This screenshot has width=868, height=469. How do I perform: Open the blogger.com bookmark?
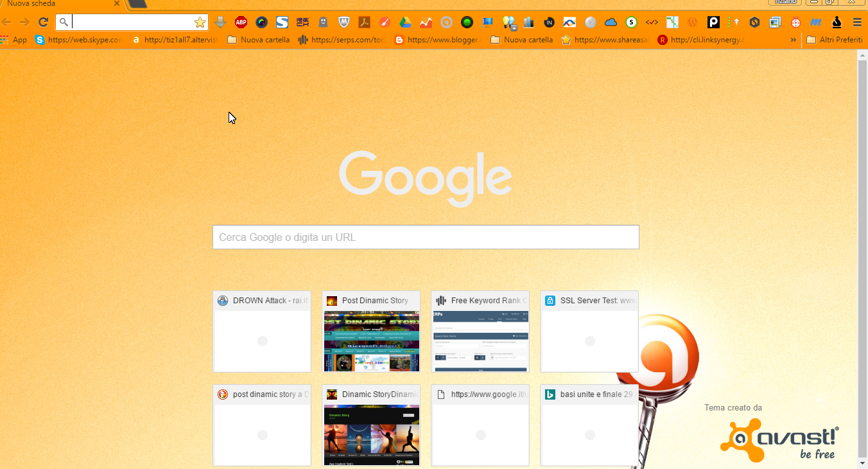[x=438, y=40]
